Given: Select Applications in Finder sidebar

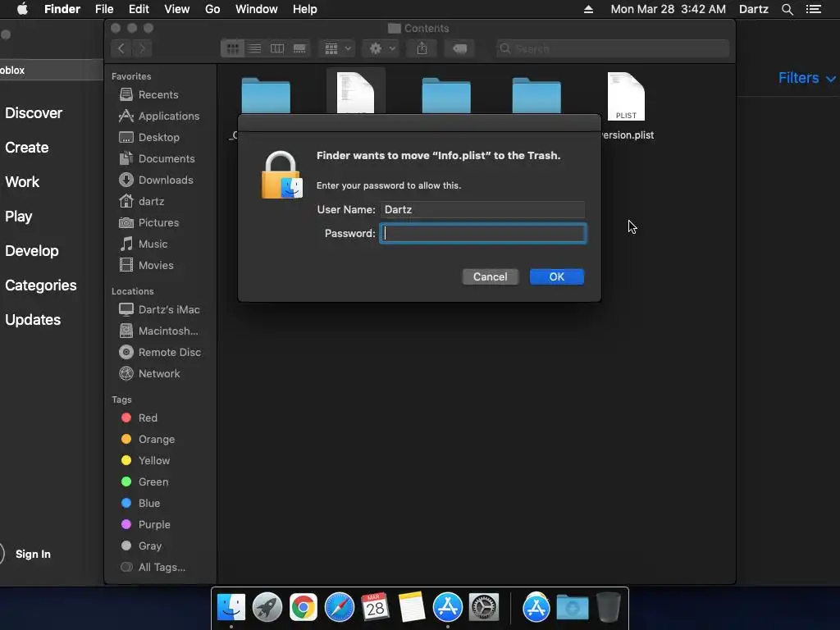Looking at the screenshot, I should click(x=158, y=116).
